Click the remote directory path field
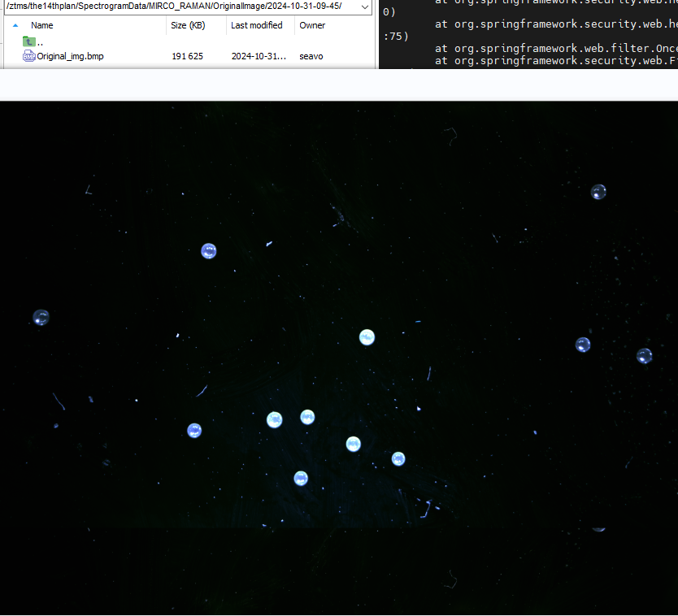This screenshot has width=678, height=616. (175, 7)
